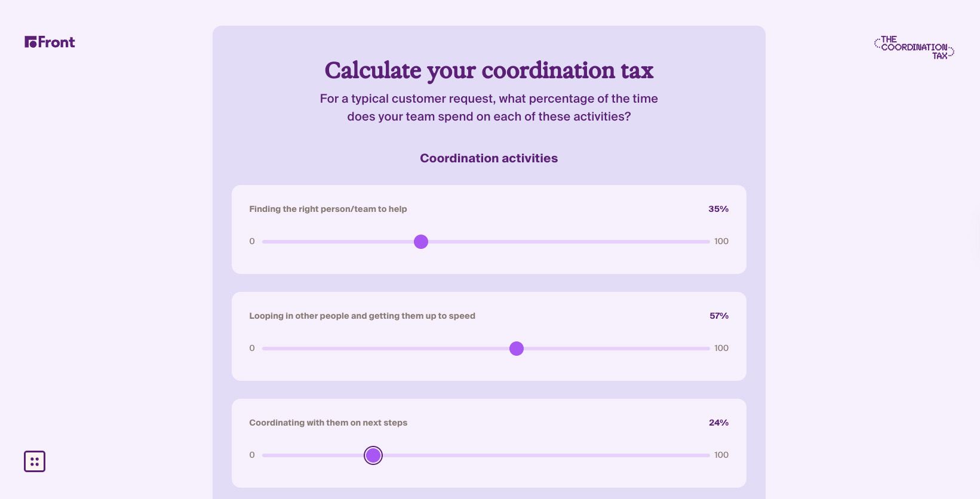Click the square F mark in Front logo

30,42
